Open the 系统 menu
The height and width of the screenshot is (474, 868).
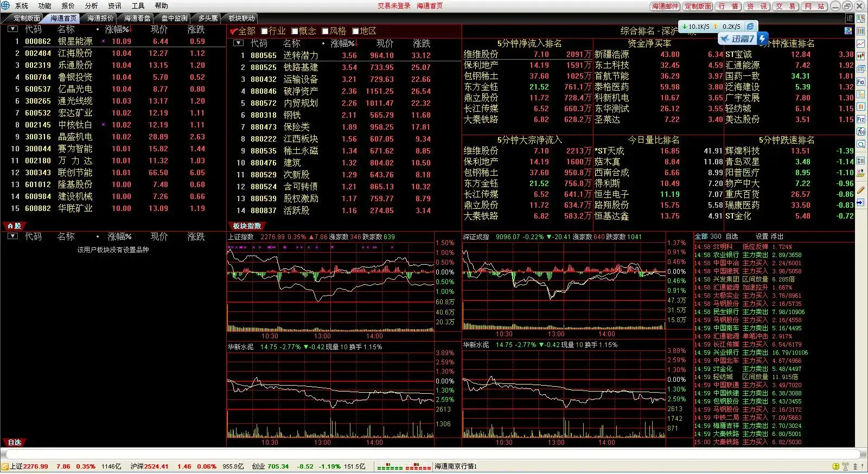[22, 6]
